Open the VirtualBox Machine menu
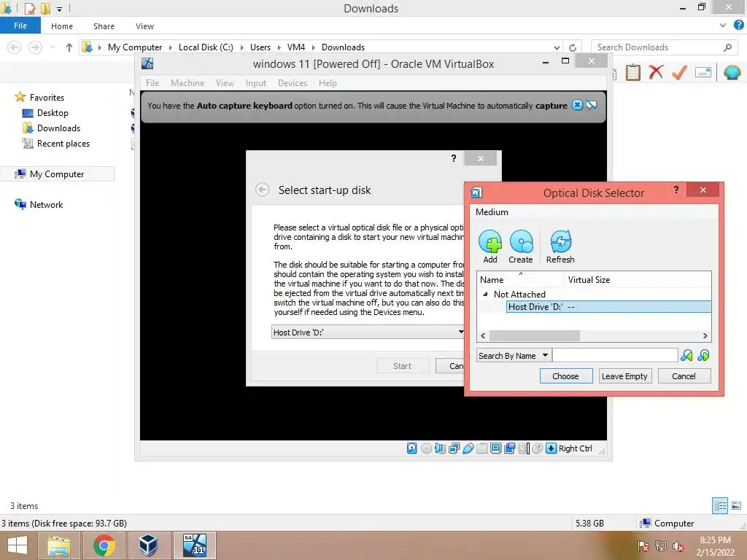This screenshot has width=747, height=560. coord(187,83)
